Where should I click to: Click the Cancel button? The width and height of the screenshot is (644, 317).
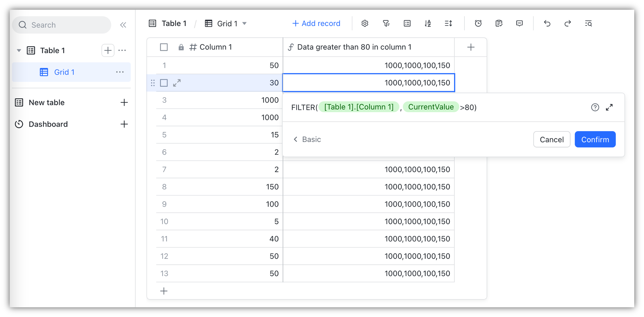(x=552, y=140)
